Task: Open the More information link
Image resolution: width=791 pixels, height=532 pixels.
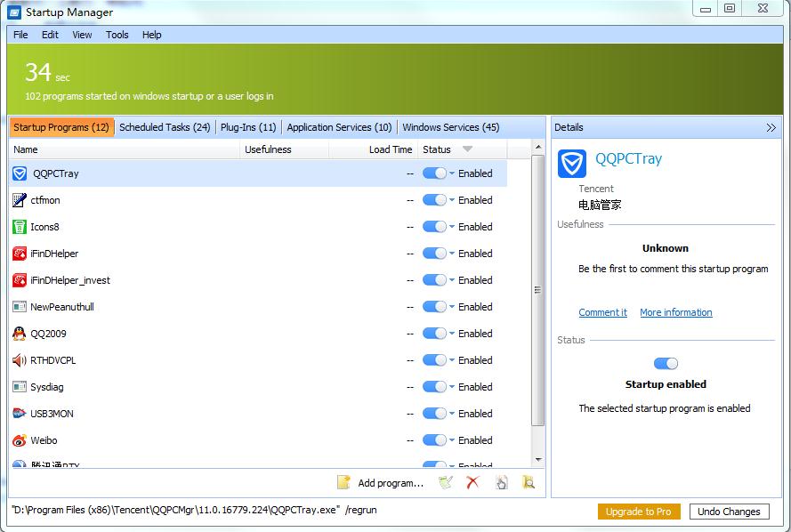Action: coord(675,312)
